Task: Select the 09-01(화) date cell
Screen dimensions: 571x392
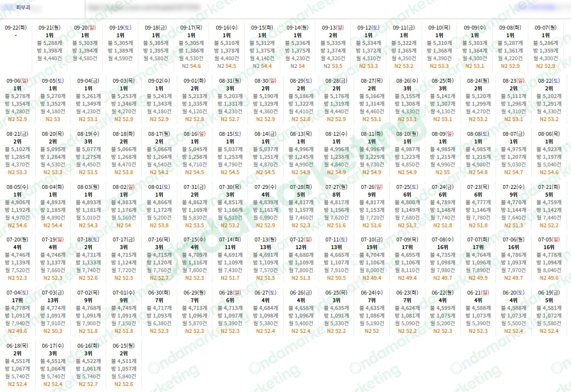Action: tap(194, 81)
